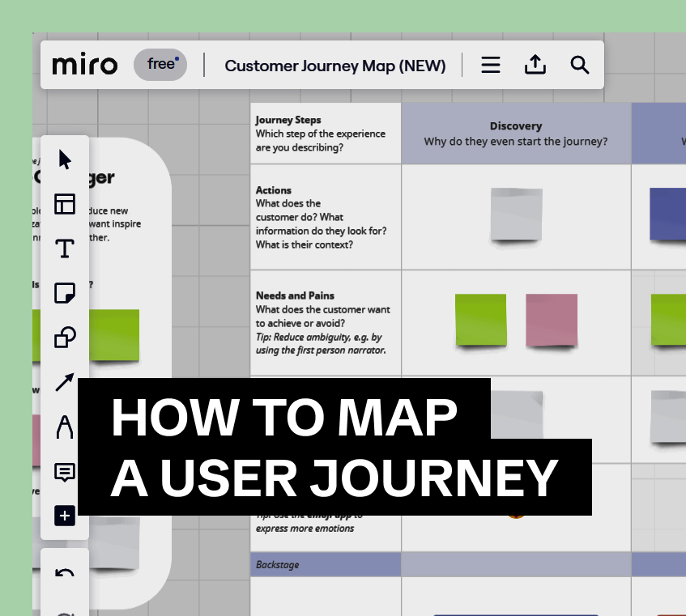686x616 pixels.
Task: Click the Customer Journey Map board title
Action: (334, 66)
